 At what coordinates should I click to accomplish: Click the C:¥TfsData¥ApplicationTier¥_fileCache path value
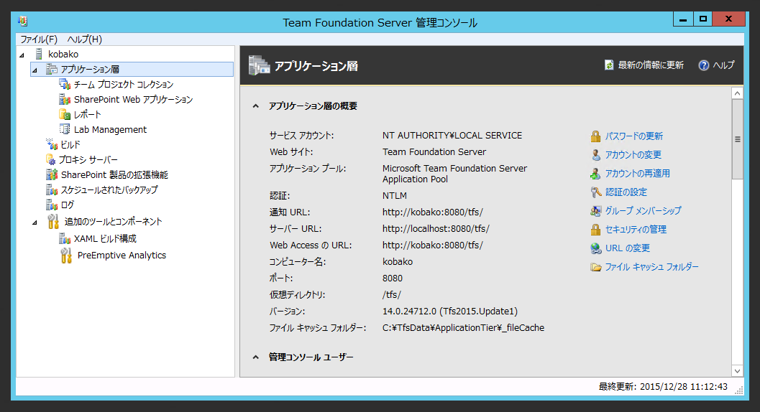pos(463,328)
